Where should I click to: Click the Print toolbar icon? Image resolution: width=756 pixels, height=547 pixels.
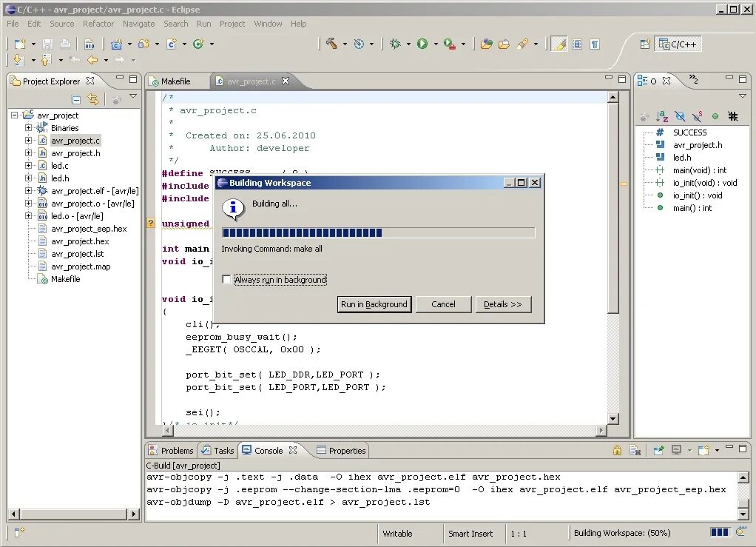coord(65,44)
